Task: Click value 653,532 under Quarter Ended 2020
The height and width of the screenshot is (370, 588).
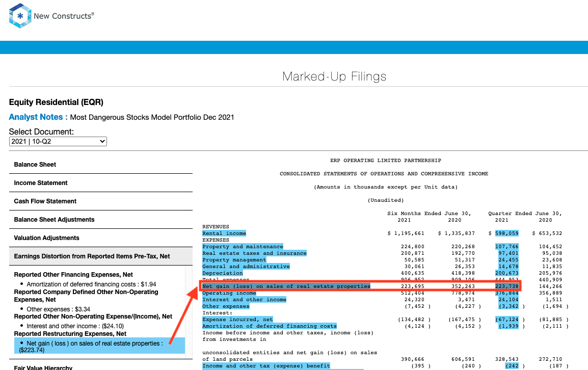Action: [x=550, y=233]
